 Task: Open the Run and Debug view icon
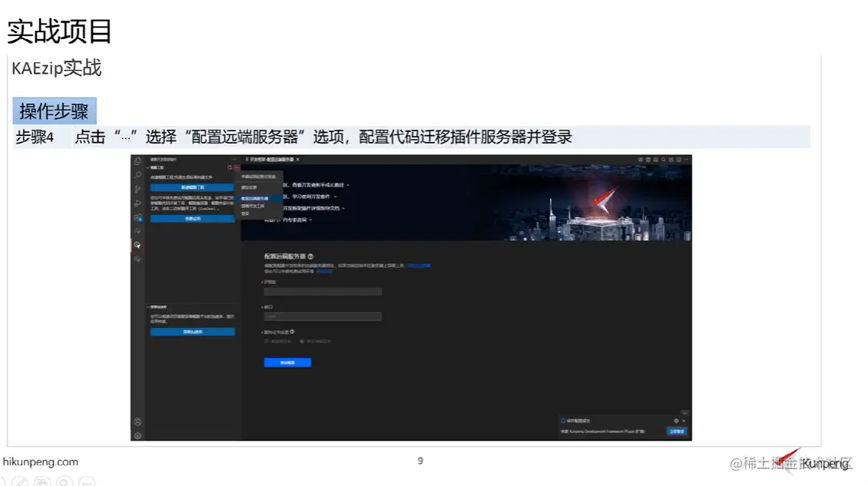(137, 203)
